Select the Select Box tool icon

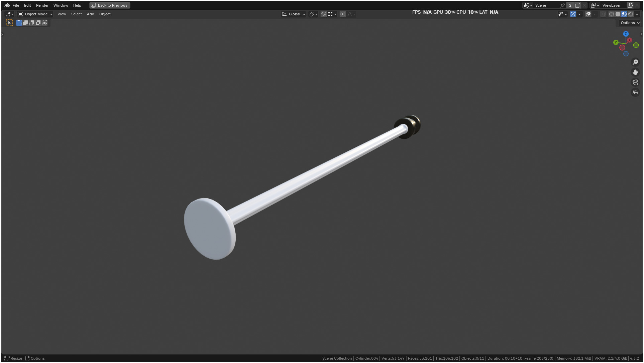tap(9, 23)
